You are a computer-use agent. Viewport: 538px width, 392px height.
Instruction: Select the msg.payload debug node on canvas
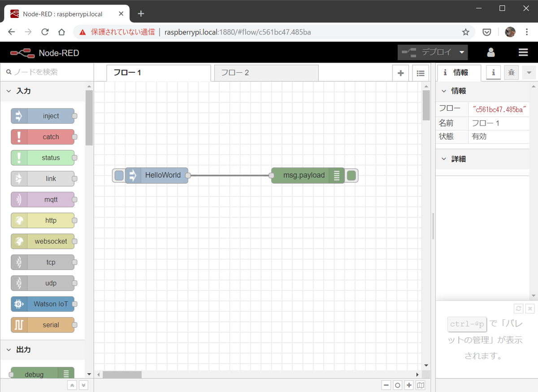(308, 175)
